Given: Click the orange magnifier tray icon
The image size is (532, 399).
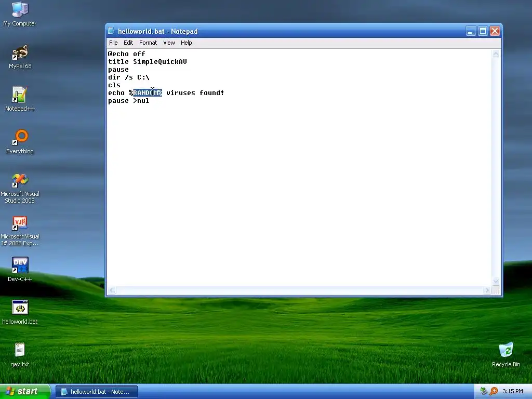Looking at the screenshot, I should pos(494,391).
